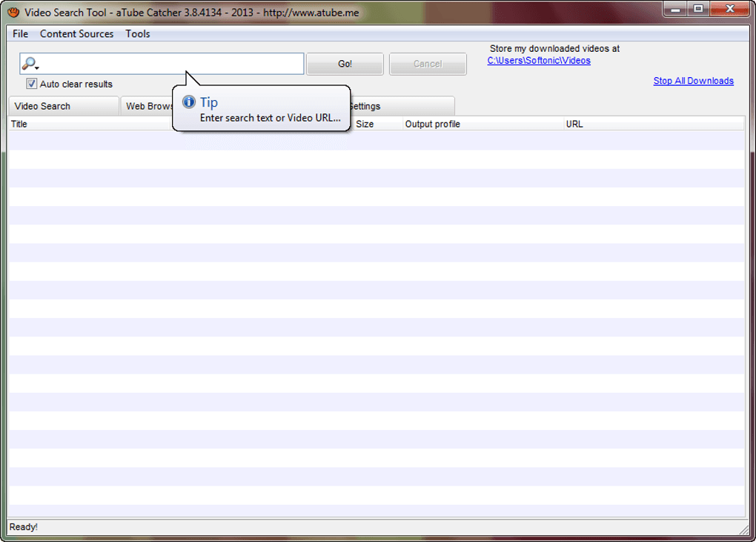Minimize the aTube Catcher window
This screenshot has width=756, height=542.
675,9
